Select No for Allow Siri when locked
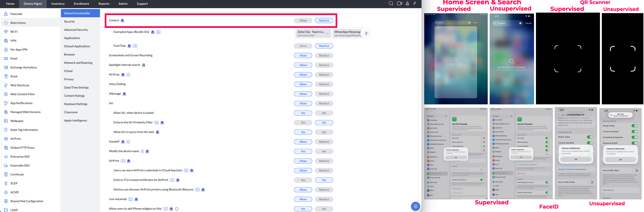Screen dimensions: 644x212 [x=324, y=113]
